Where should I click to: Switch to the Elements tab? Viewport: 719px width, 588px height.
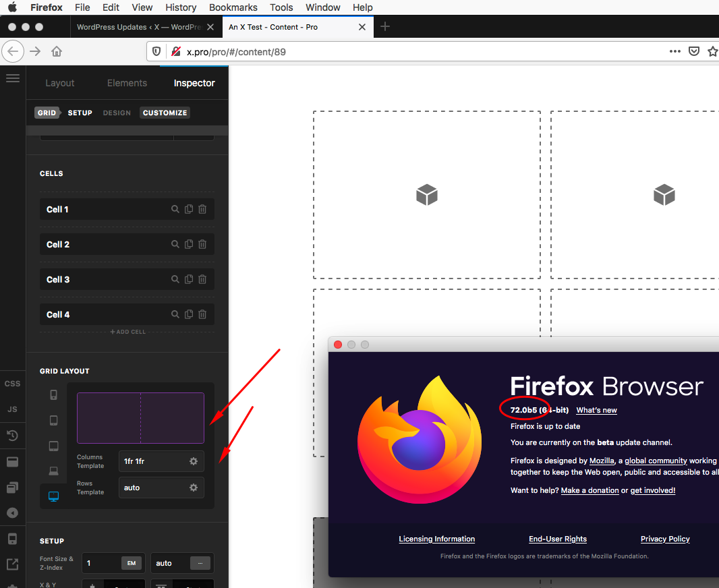tap(127, 83)
